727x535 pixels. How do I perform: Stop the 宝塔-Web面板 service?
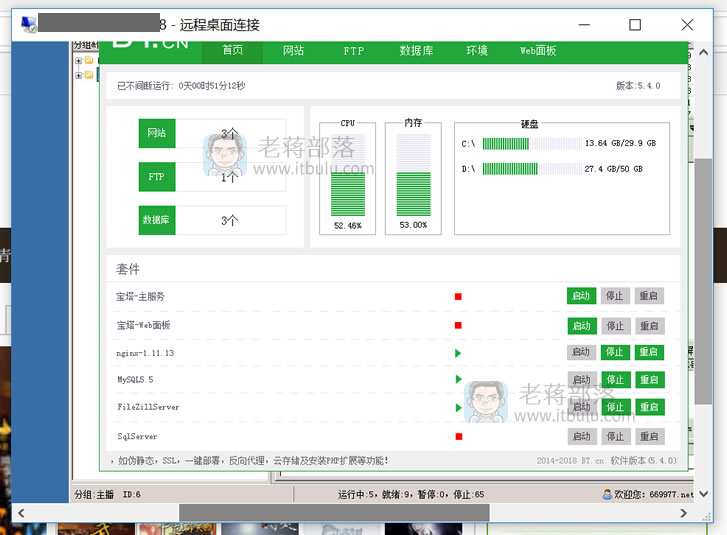615,326
